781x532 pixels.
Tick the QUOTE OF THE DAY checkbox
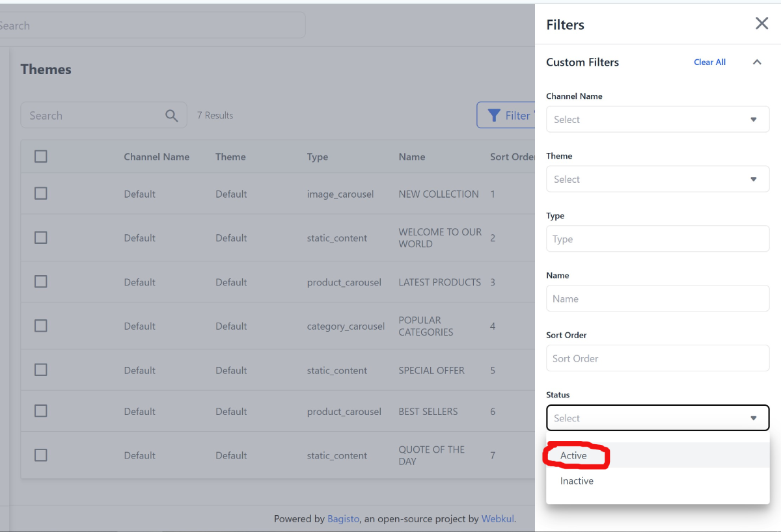(x=41, y=455)
